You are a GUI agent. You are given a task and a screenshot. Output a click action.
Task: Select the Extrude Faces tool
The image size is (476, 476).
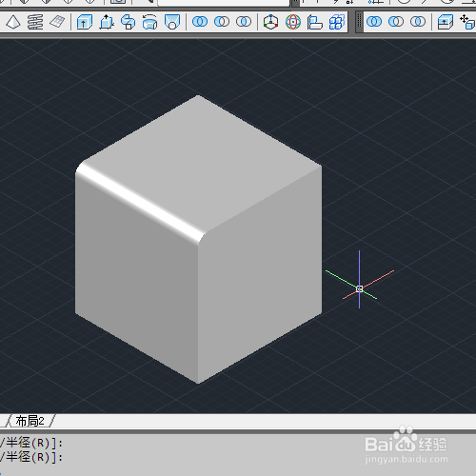[446, 22]
